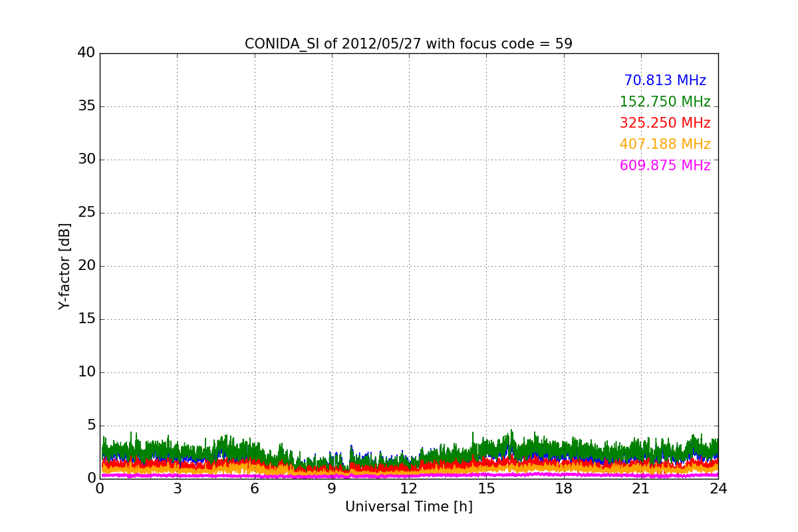Select the 152.750 MHz legend label

665,102
